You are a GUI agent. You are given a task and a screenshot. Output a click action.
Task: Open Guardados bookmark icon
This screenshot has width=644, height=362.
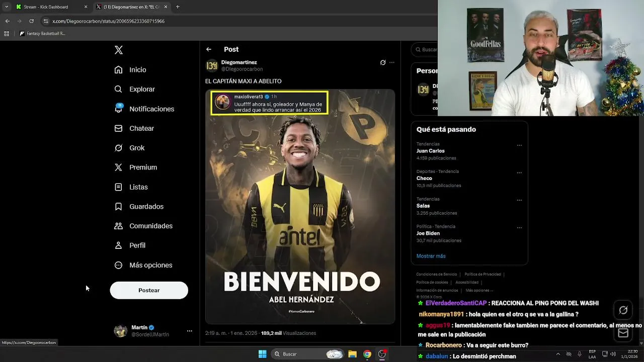tap(118, 207)
